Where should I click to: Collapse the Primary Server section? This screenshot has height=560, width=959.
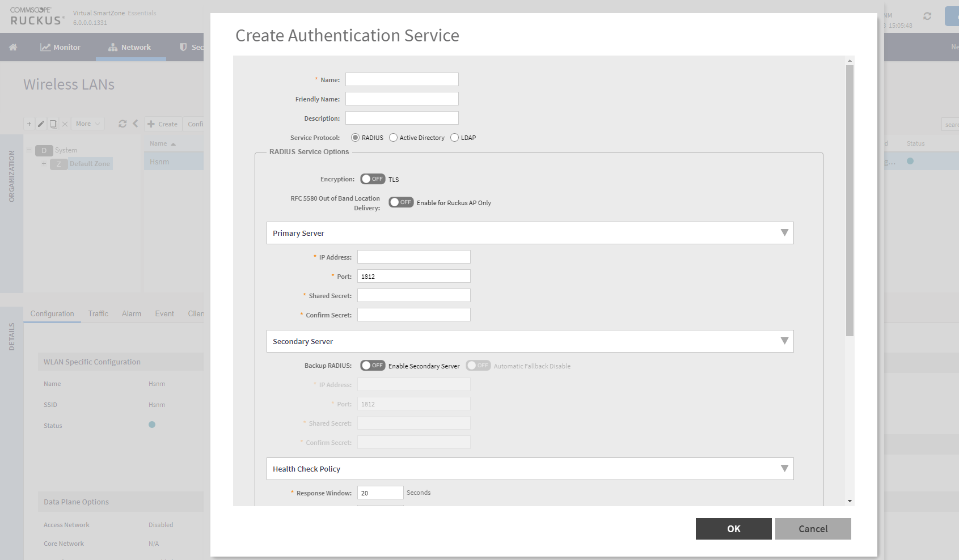[x=784, y=233]
